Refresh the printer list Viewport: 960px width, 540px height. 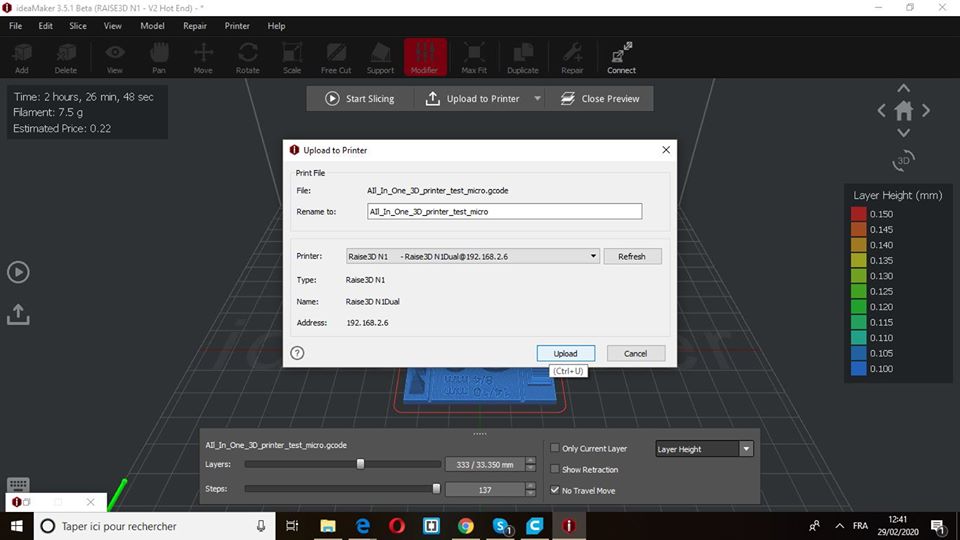[x=632, y=256]
